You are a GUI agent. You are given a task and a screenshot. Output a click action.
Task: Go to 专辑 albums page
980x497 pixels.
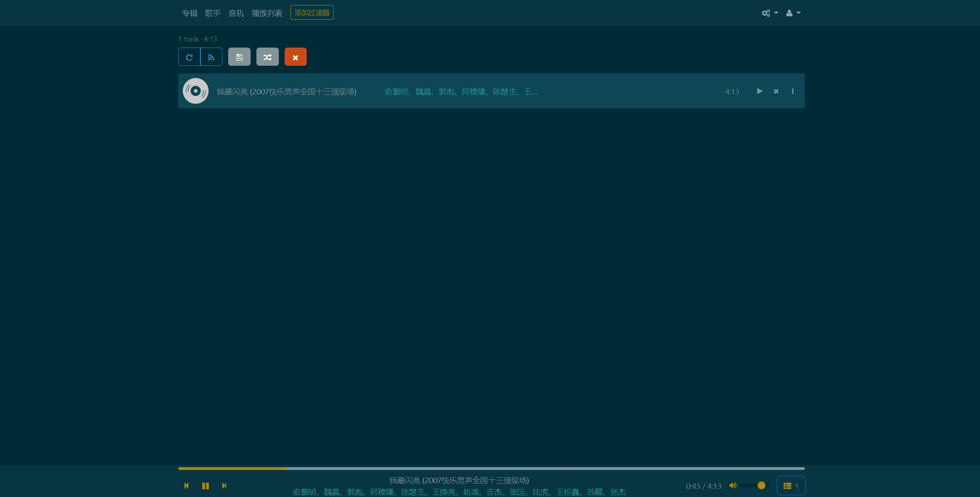[x=190, y=13]
